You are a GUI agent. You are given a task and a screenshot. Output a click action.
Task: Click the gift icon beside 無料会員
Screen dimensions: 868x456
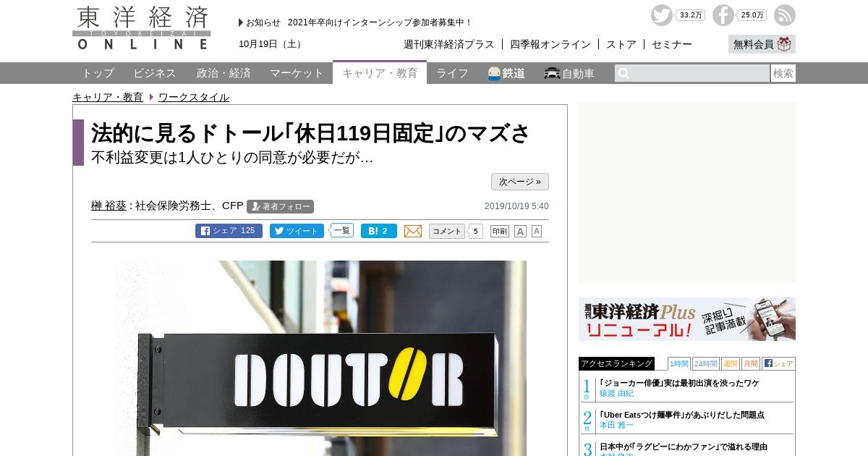(785, 44)
